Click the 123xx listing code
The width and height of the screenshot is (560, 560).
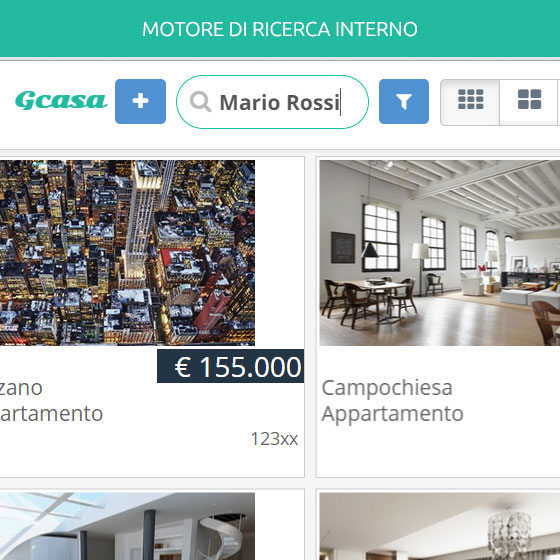(274, 439)
